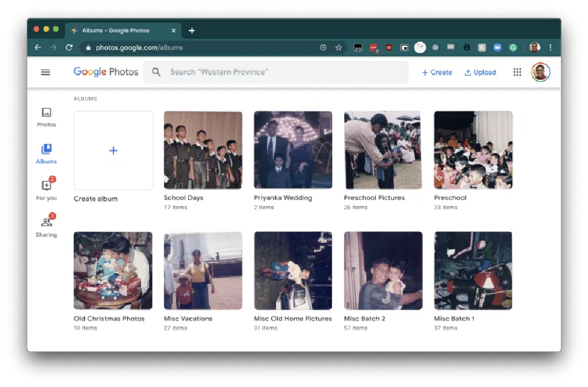Click the white round extension icon

point(420,48)
